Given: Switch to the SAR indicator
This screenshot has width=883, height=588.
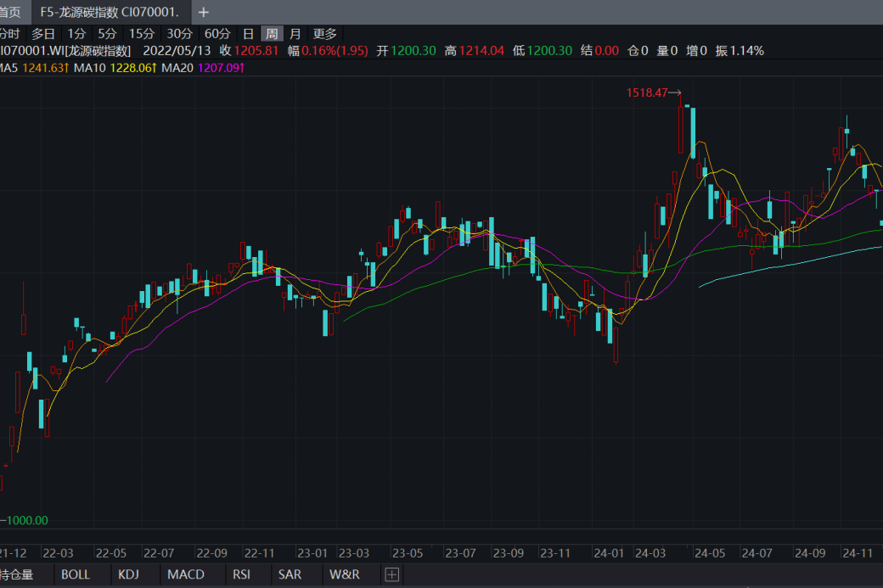Looking at the screenshot, I should [290, 574].
